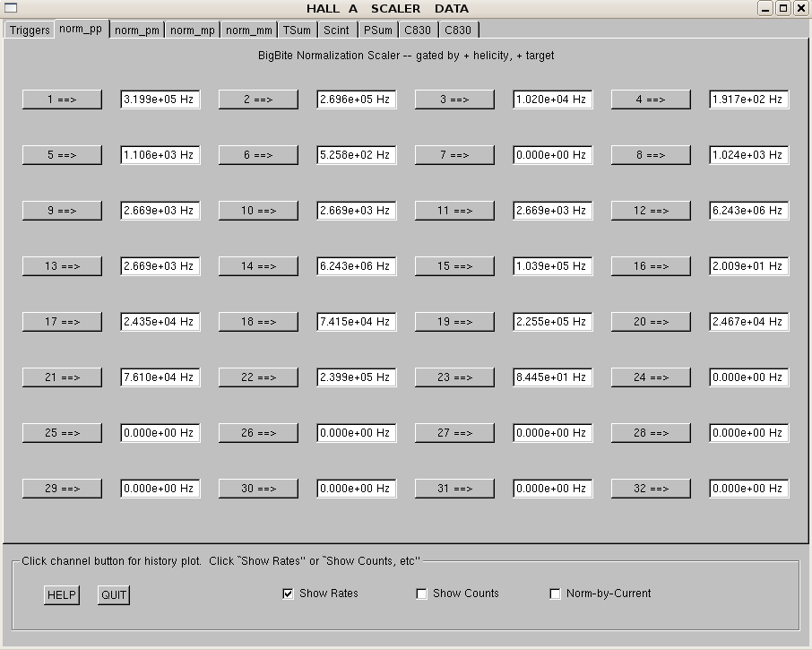Click the channel 14 ==> button

coord(258,266)
